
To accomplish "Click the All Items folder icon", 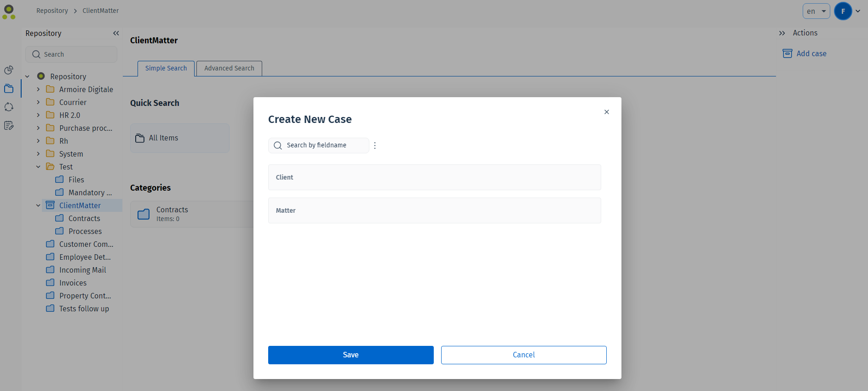I will (140, 138).
